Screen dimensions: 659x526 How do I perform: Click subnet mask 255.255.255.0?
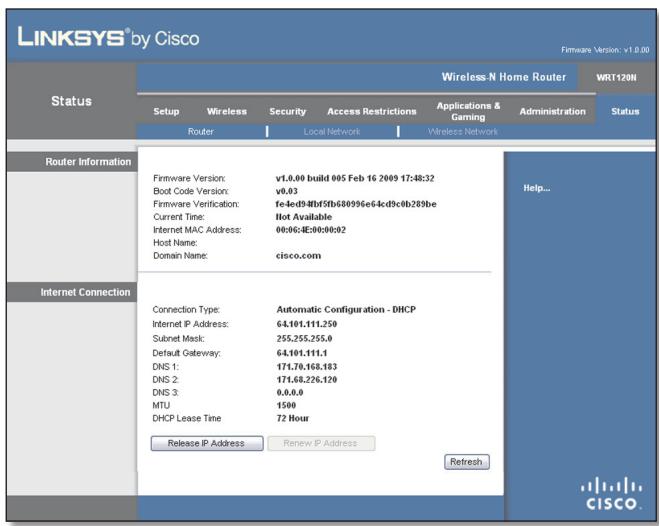coord(304,338)
